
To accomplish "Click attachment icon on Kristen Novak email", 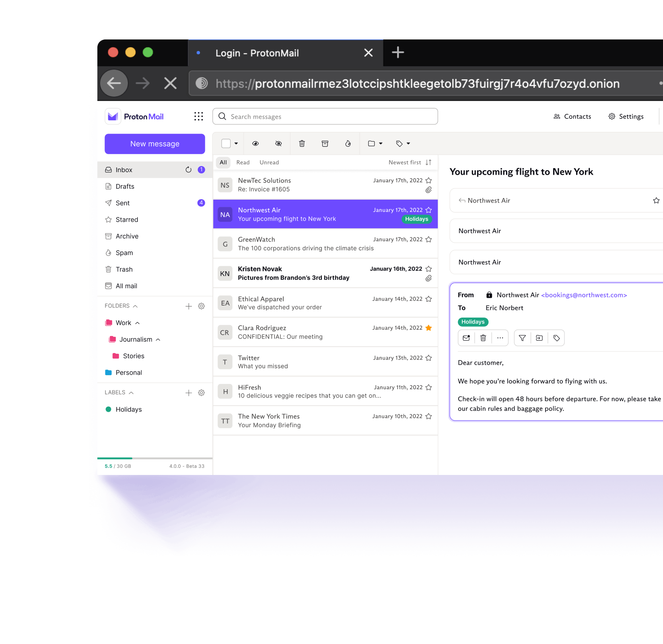I will [x=429, y=279].
